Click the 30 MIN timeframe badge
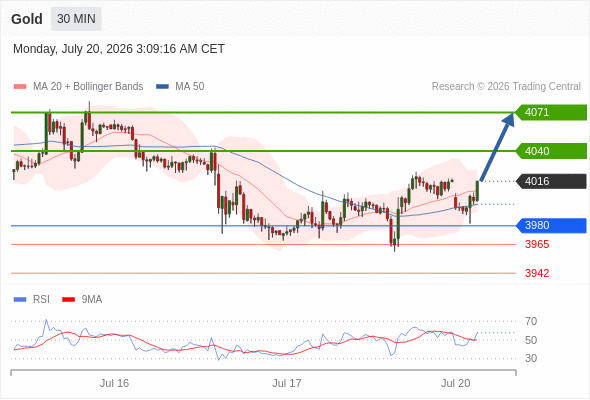The height and width of the screenshot is (400, 590). pyautogui.click(x=76, y=19)
